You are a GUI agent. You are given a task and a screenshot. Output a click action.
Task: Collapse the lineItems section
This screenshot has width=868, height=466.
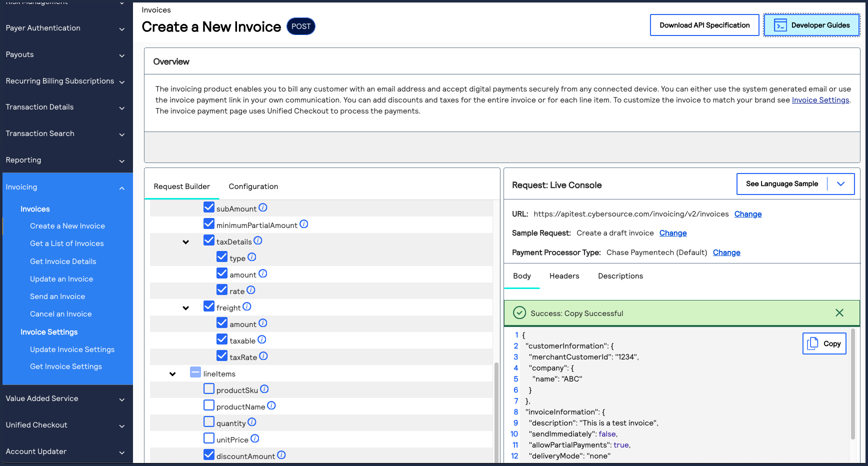click(172, 373)
